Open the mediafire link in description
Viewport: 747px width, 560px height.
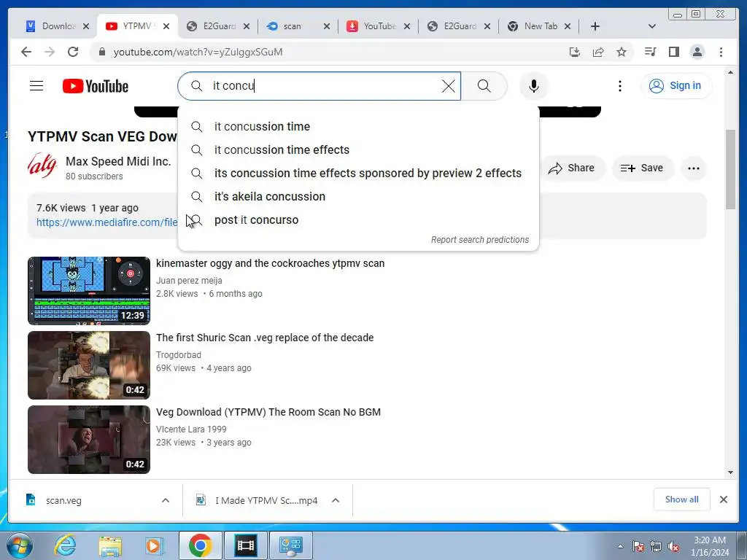coord(107,222)
